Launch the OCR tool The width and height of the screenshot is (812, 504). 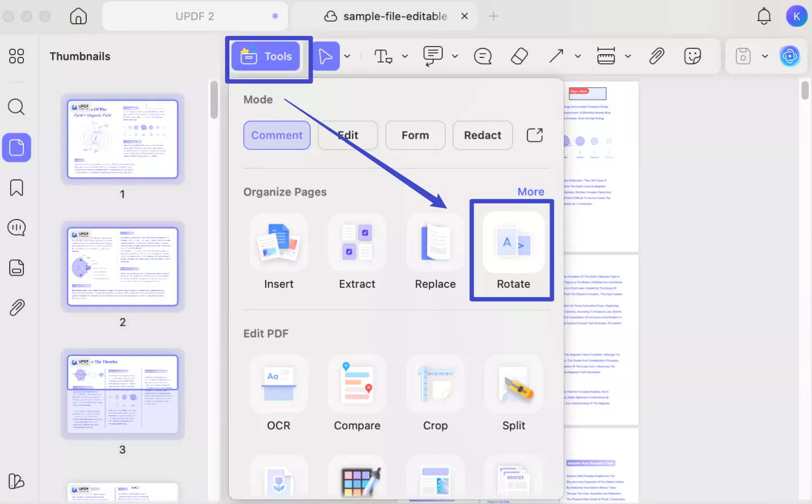click(279, 394)
